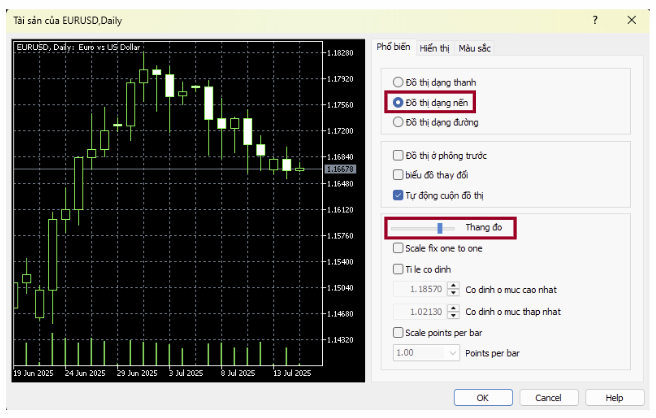Select Đồ thị dạng thanh radio option

pos(399,82)
